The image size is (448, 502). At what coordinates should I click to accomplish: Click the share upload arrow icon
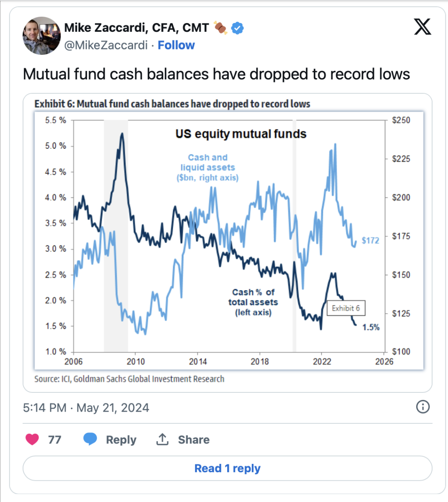click(x=162, y=439)
